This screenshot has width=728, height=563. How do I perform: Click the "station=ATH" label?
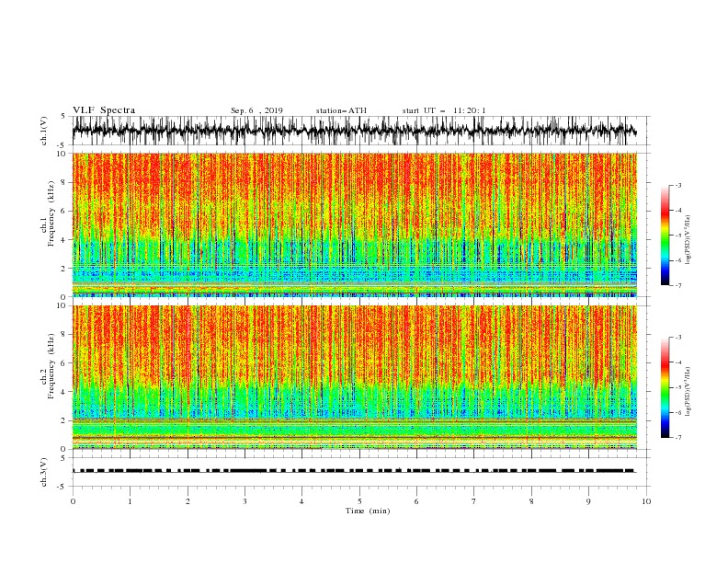[341, 110]
